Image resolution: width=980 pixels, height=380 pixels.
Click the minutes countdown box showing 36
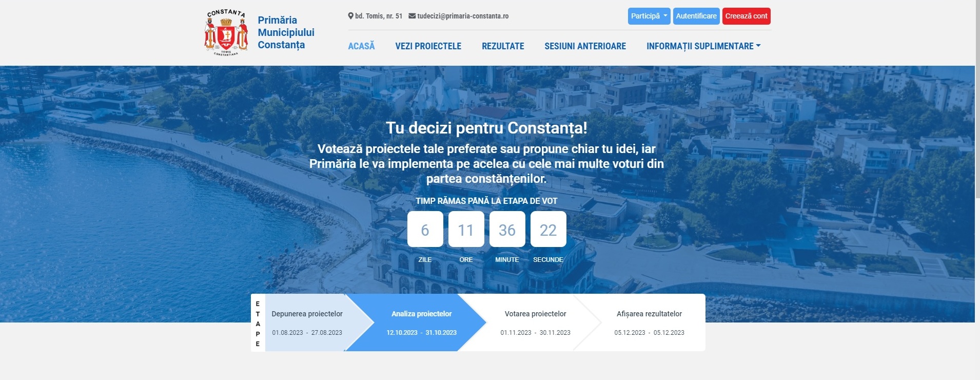507,229
